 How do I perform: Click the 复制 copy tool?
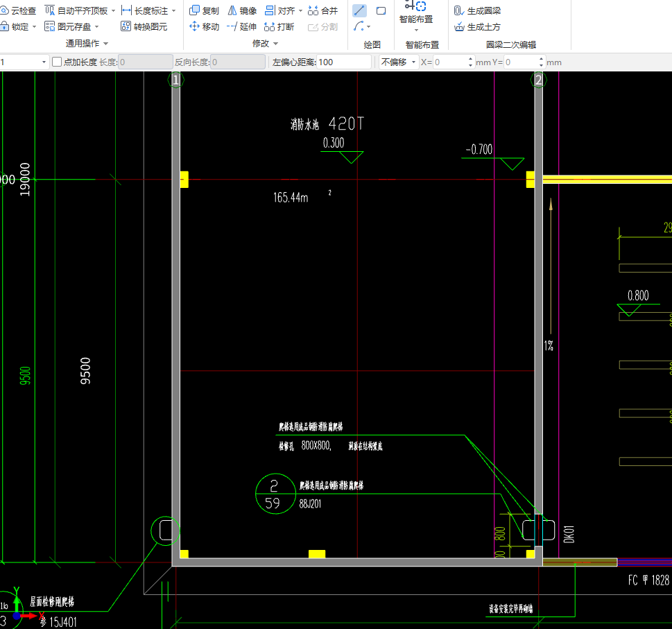(x=204, y=10)
